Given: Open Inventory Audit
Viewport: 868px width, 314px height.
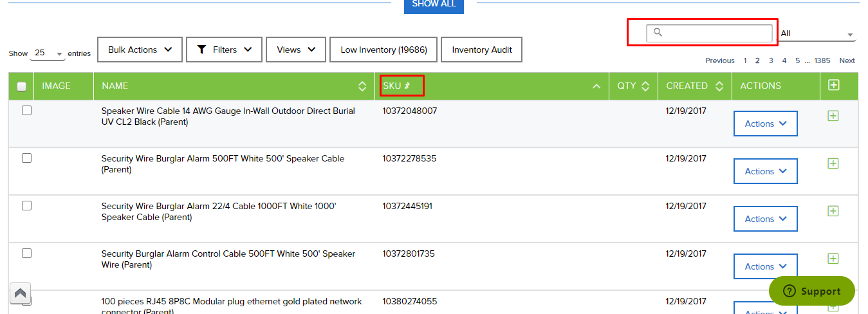Looking at the screenshot, I should coord(482,50).
